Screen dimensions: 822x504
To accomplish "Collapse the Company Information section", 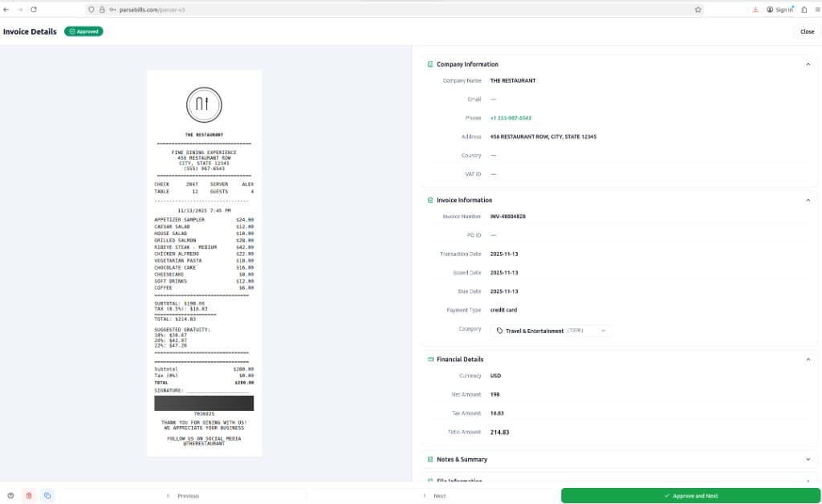I will pos(808,64).
